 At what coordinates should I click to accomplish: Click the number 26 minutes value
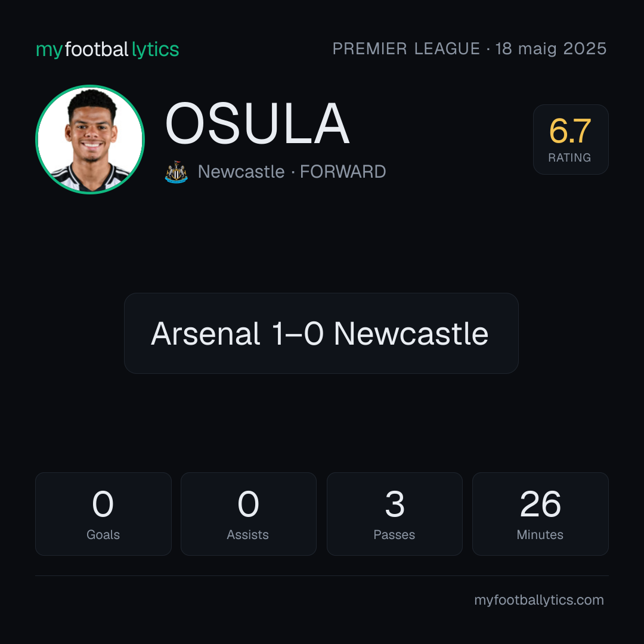click(540, 504)
